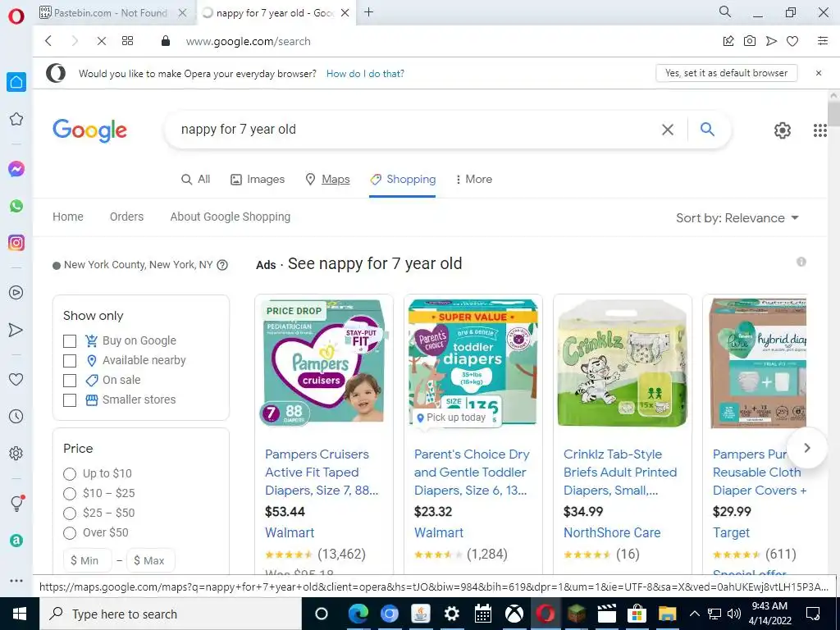Open the site security padlock icon
The image size is (840, 630).
pos(166,41)
